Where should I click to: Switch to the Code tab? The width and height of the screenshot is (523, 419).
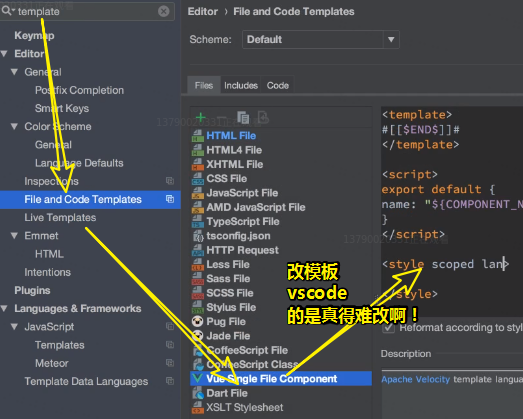[278, 85]
